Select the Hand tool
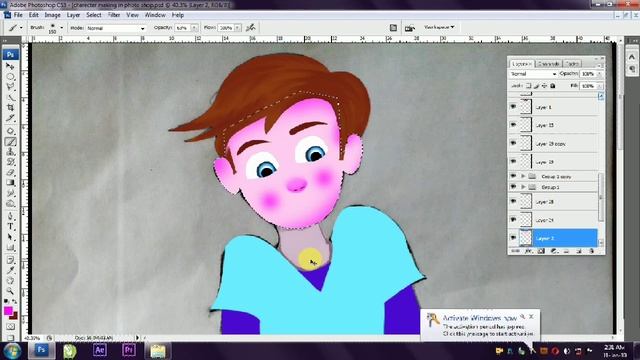The width and height of the screenshot is (640, 360). tap(10, 281)
